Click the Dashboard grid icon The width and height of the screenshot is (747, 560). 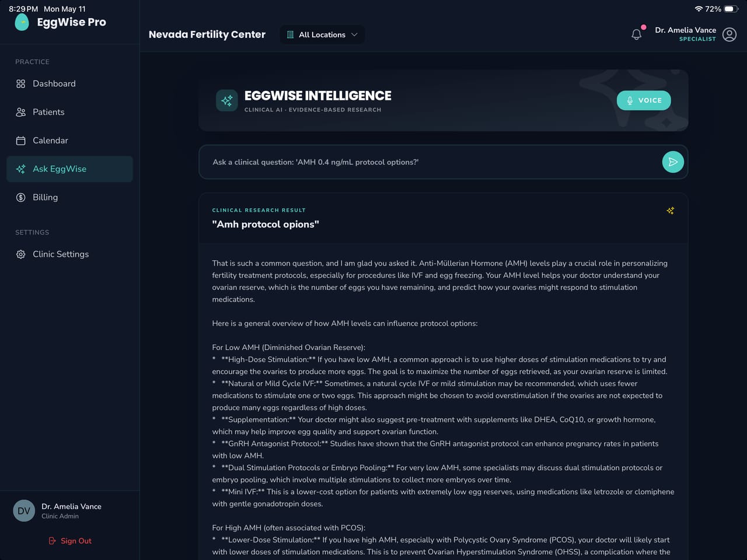21,84
